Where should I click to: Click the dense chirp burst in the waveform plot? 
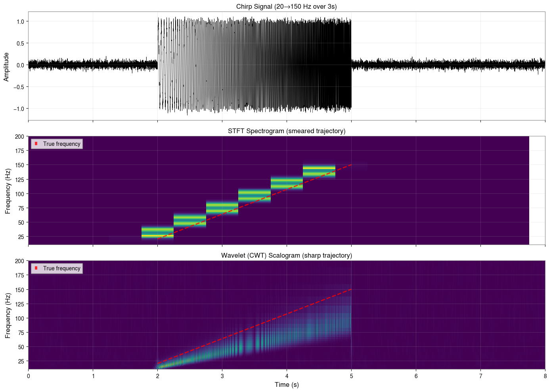(254, 63)
